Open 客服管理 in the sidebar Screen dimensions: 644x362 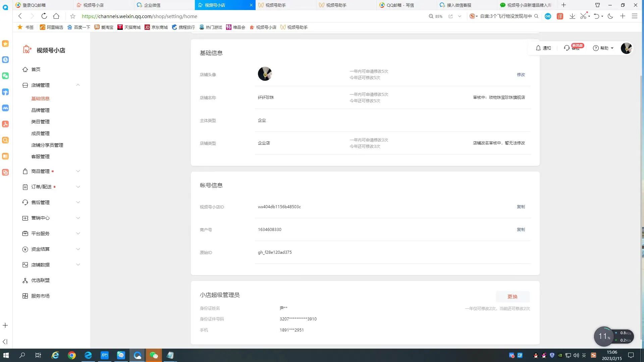click(40, 157)
